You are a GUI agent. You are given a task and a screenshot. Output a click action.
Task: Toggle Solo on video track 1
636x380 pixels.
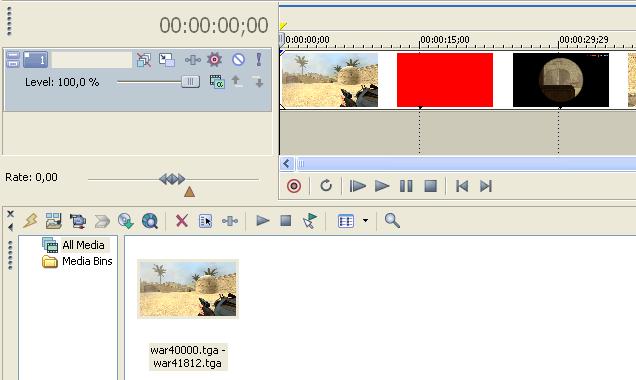(x=259, y=60)
